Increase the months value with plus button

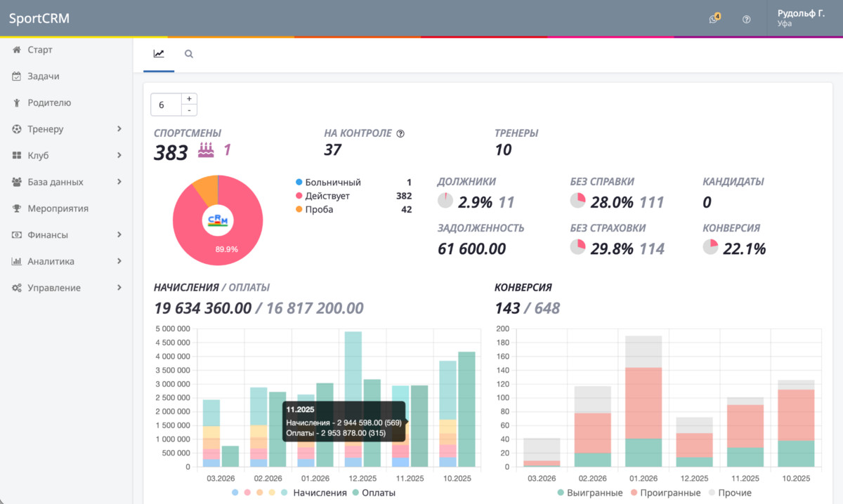(189, 99)
